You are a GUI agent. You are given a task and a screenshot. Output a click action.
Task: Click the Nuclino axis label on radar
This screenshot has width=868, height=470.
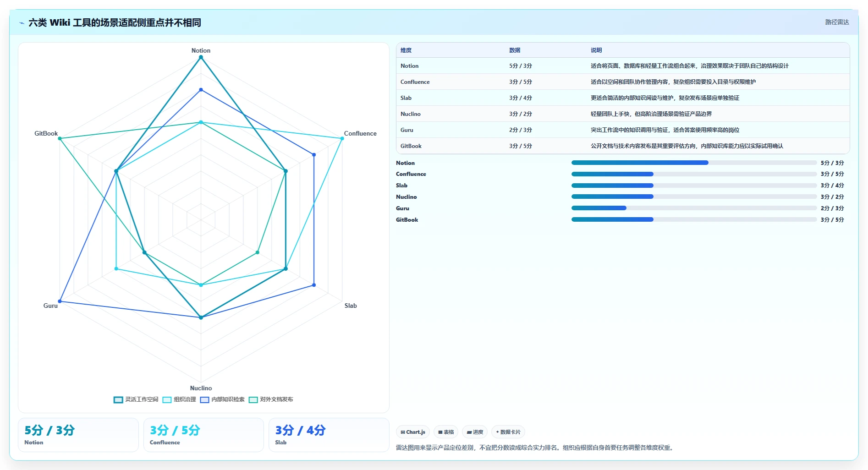click(x=201, y=388)
